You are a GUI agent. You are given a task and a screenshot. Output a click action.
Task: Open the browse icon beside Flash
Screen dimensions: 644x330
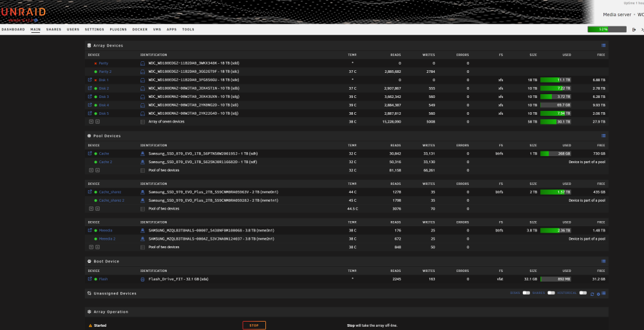coord(90,279)
